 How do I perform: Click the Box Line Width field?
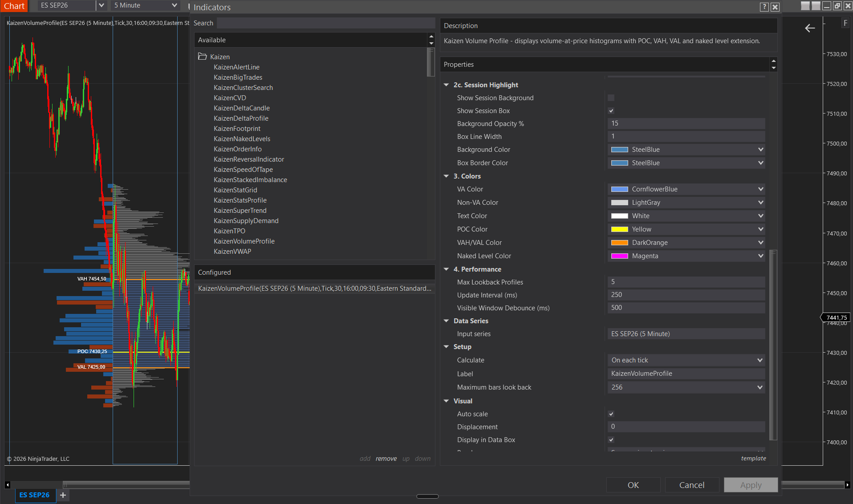tap(686, 136)
